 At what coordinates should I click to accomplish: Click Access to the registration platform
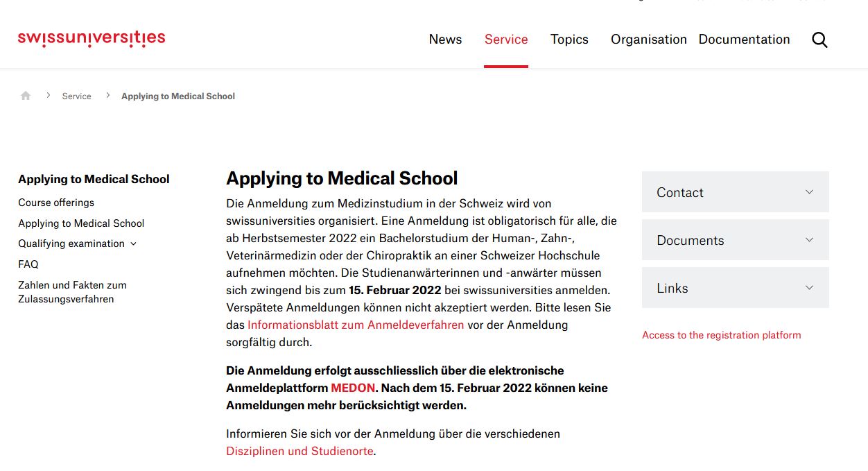(721, 335)
